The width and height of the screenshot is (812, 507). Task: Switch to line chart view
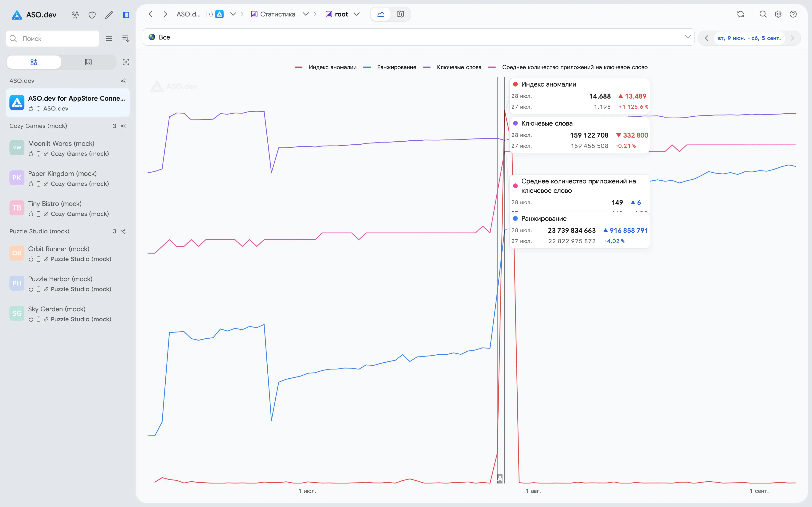point(381,14)
